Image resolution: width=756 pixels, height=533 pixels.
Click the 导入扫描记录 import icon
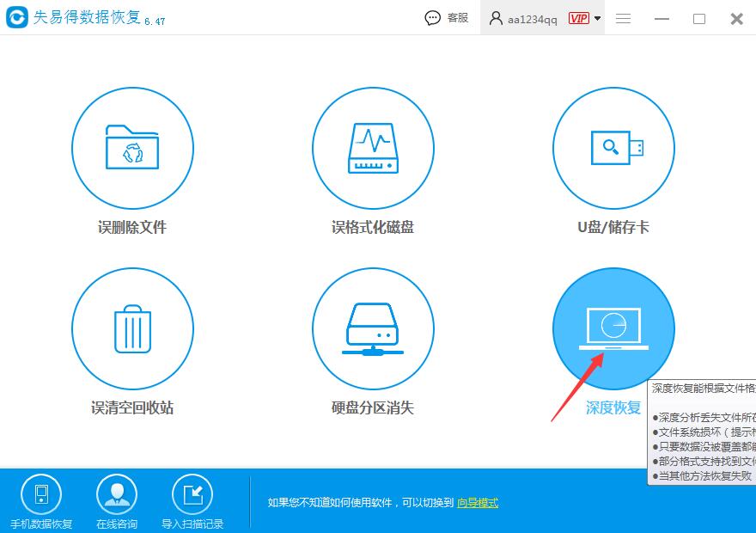pyautogui.click(x=192, y=494)
